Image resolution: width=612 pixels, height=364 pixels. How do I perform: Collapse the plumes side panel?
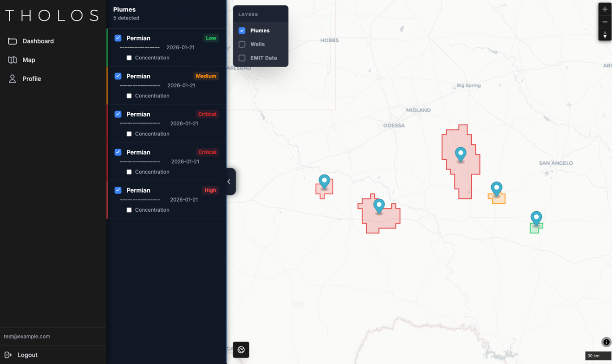(229, 182)
